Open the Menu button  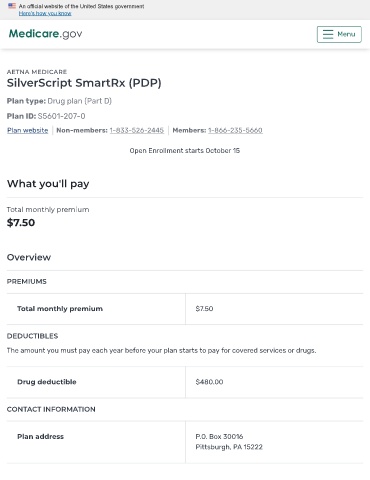[339, 34]
